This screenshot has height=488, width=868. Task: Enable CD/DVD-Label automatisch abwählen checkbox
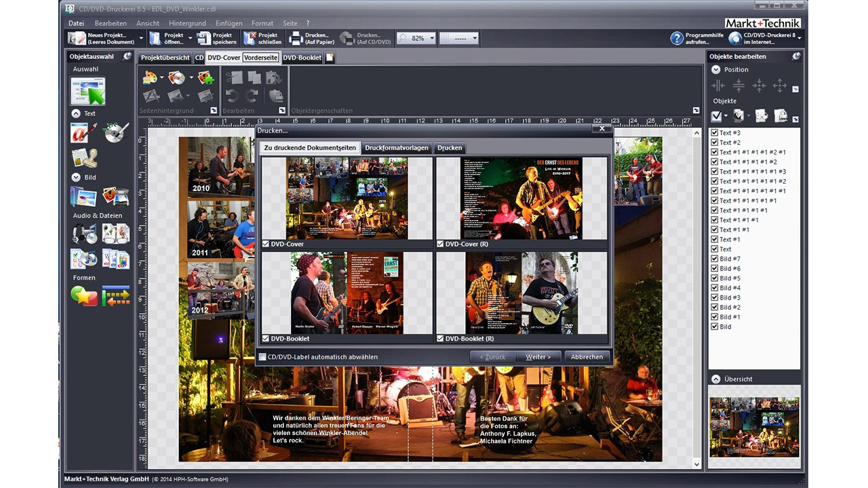(x=262, y=357)
